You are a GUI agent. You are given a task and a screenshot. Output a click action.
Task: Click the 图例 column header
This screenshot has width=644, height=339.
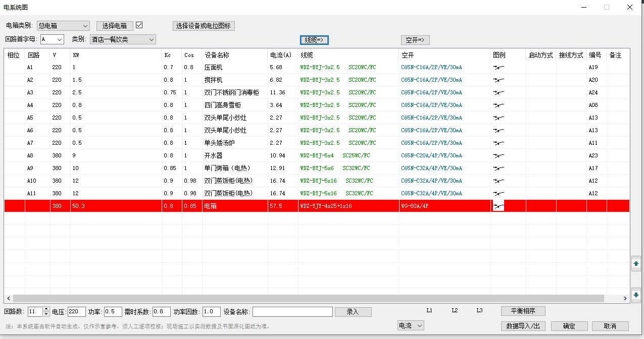click(508, 55)
